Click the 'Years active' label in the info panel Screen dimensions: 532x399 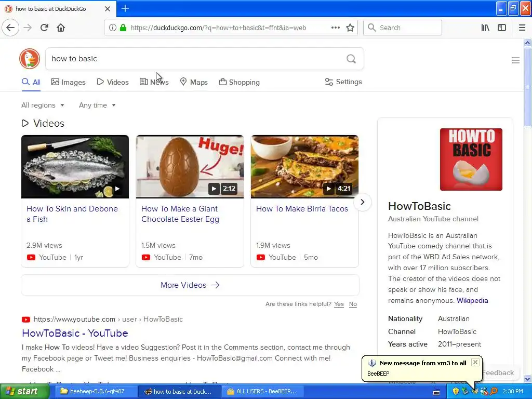click(x=407, y=344)
